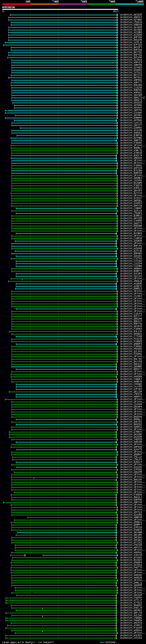Click the UniRef100_P14206 label
Image resolution: width=146 pixels, height=644 pixels.
coord(131,339)
